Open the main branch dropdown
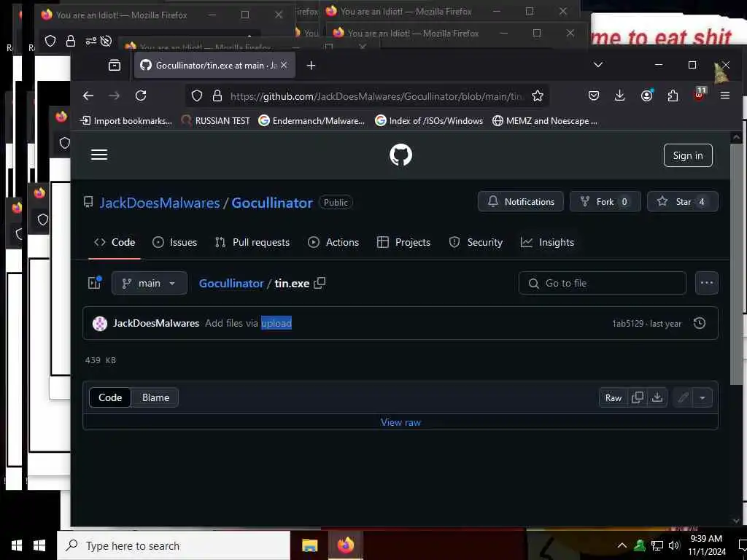 click(149, 284)
